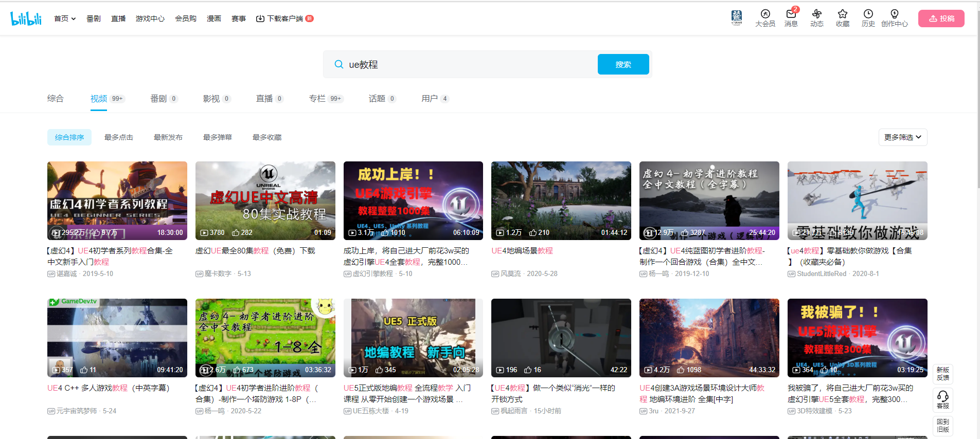Open uploader 3D特效建模 profile
This screenshot has width=980, height=439.
[x=814, y=411]
